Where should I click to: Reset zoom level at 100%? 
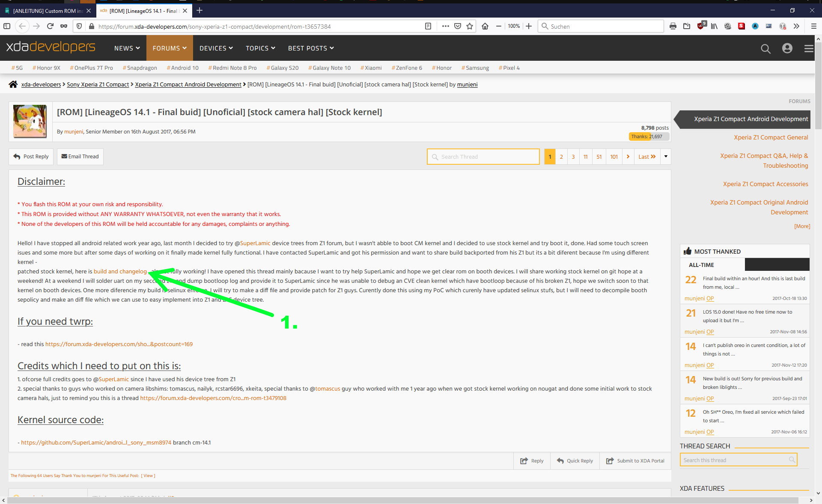click(514, 26)
